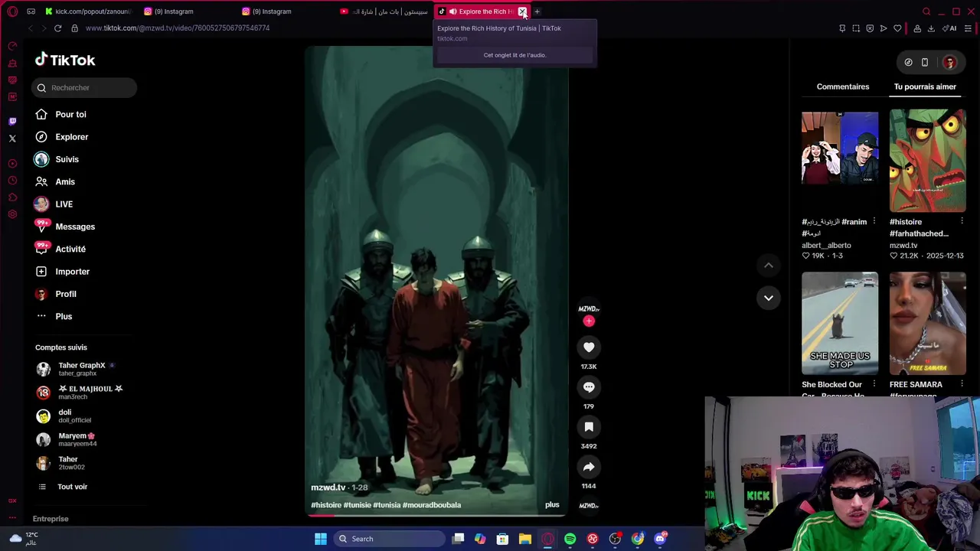Viewport: 980px width, 551px height.
Task: Click the TikTok logo
Action: 65,60
